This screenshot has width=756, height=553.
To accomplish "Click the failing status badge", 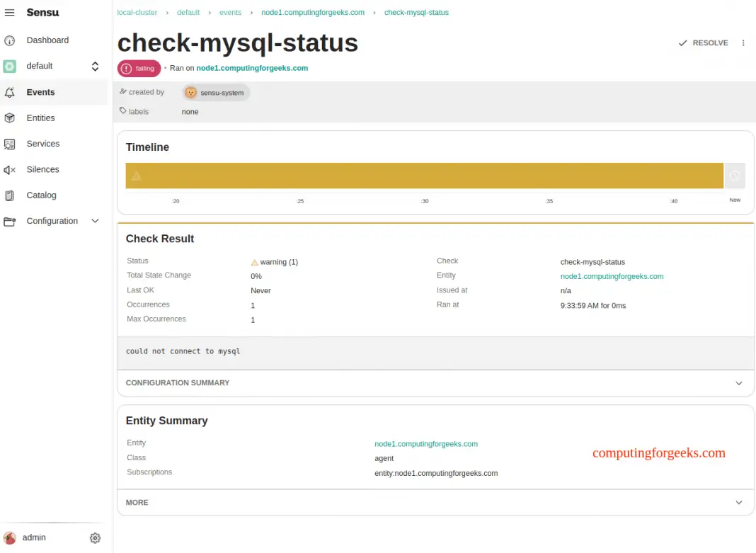I will click(139, 68).
